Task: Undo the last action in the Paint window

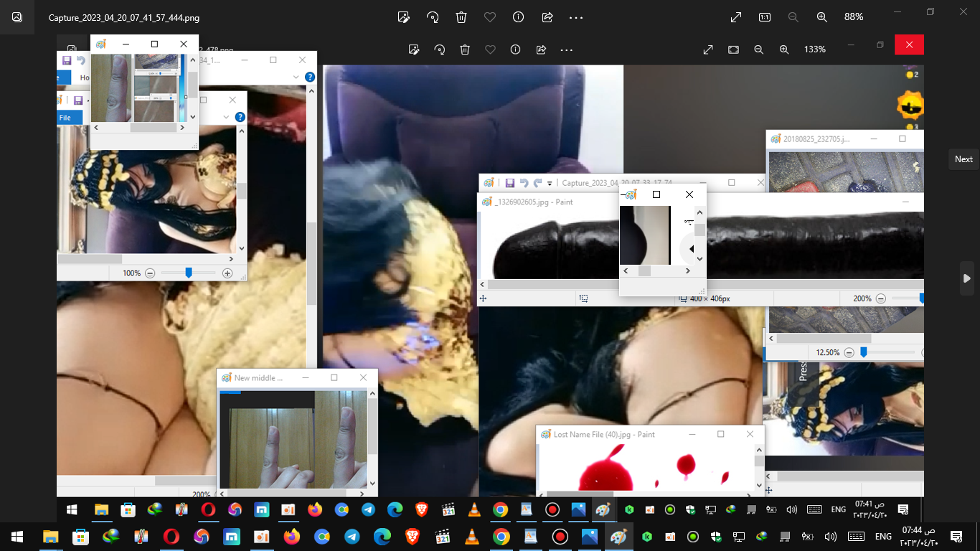Action: point(523,182)
